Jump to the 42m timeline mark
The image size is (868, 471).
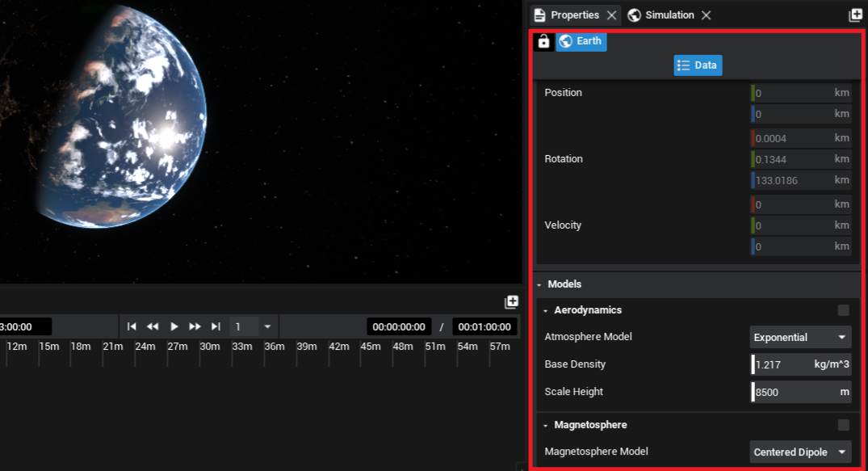click(x=339, y=347)
